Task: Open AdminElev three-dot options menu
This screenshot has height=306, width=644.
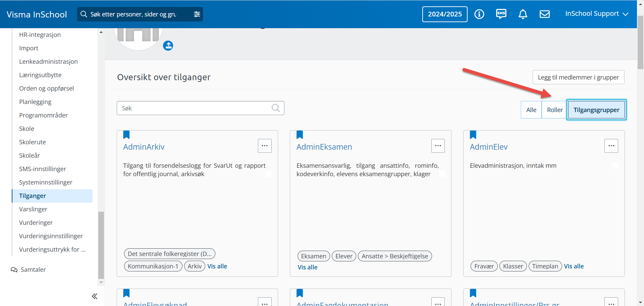Action: click(x=611, y=146)
